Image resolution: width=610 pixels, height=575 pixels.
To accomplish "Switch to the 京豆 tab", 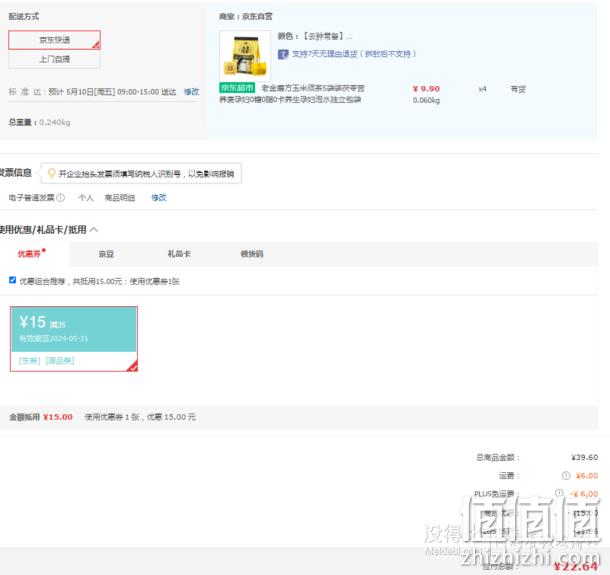I will click(106, 254).
